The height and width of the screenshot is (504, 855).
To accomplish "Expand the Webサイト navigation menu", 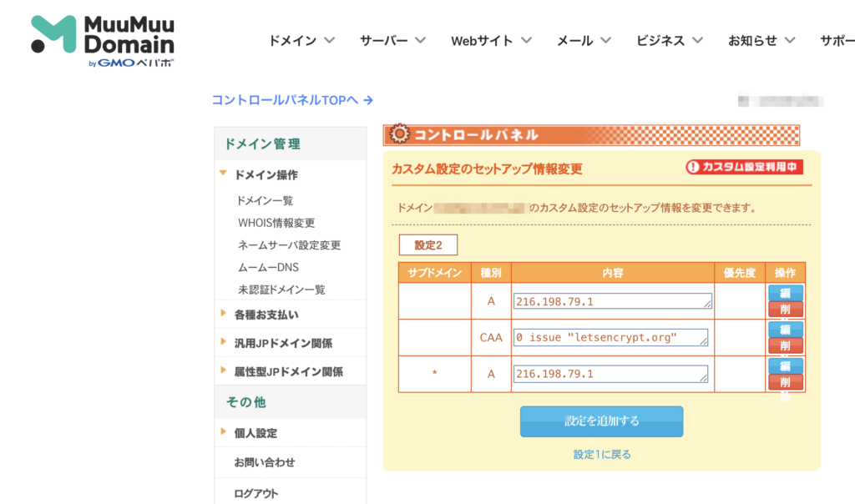I will click(x=491, y=40).
